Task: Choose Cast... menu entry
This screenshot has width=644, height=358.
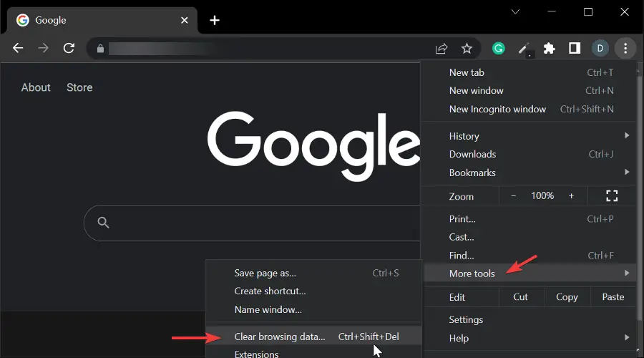Action: pyautogui.click(x=530, y=237)
